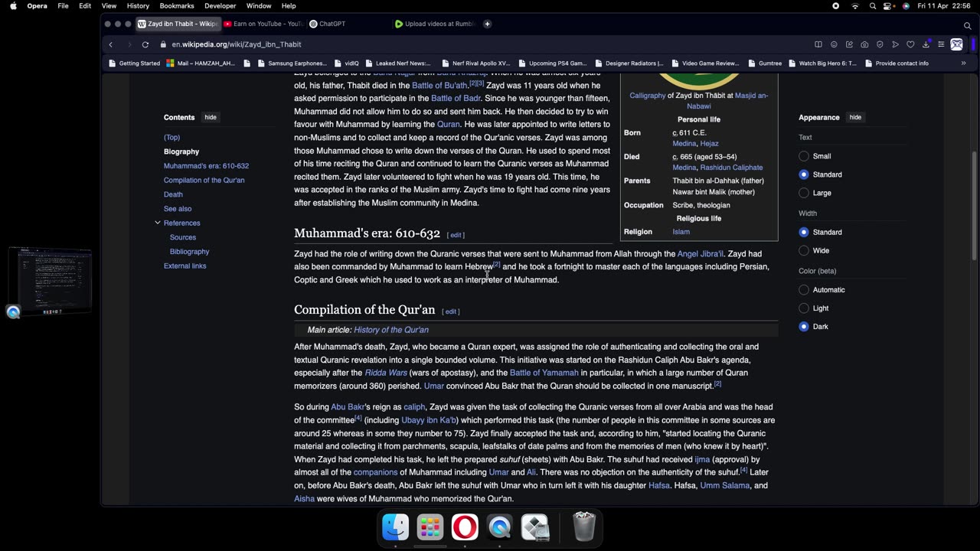Open Islam link in infobox

click(x=681, y=232)
